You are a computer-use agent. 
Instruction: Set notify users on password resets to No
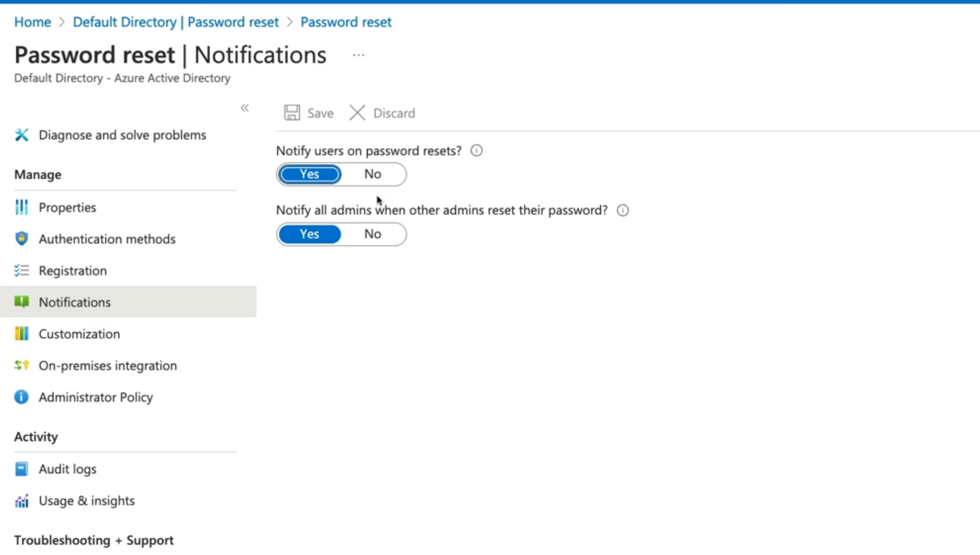(372, 174)
